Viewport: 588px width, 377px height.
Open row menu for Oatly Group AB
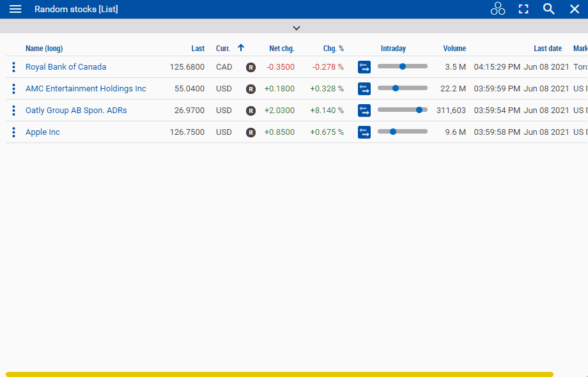coord(13,111)
